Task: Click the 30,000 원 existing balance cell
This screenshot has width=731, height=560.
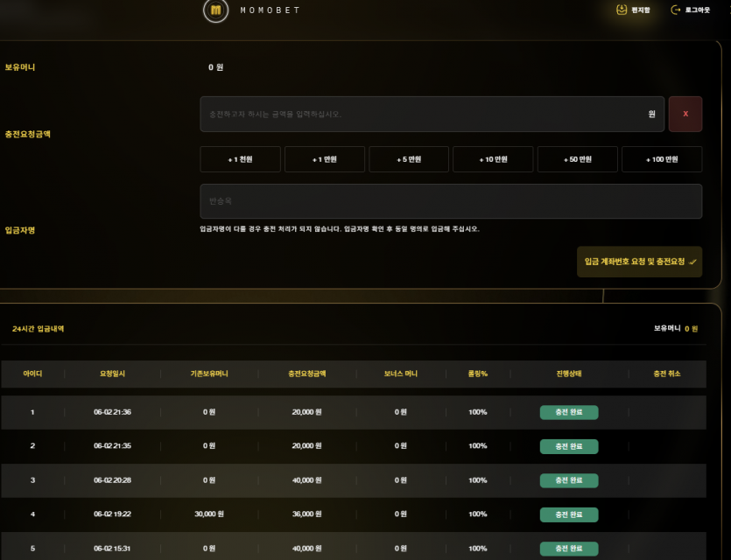Action: click(x=209, y=514)
